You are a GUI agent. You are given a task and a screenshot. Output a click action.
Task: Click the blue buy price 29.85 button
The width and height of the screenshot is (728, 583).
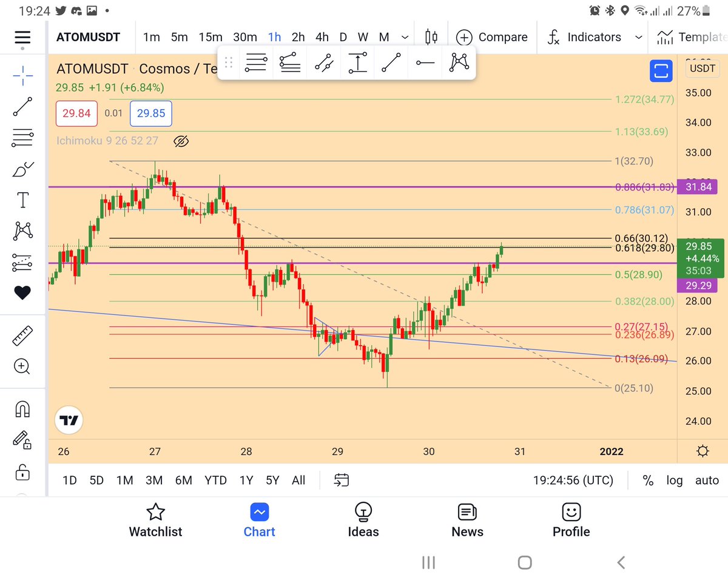pyautogui.click(x=151, y=113)
